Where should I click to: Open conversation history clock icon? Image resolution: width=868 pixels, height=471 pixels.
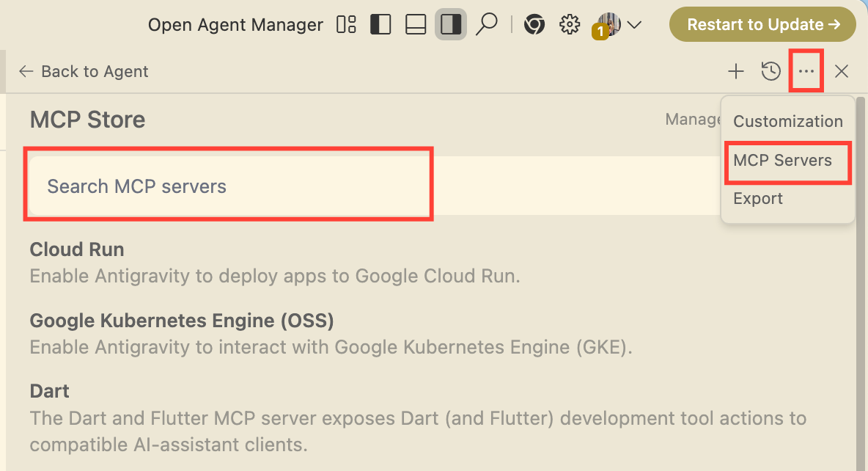click(770, 71)
